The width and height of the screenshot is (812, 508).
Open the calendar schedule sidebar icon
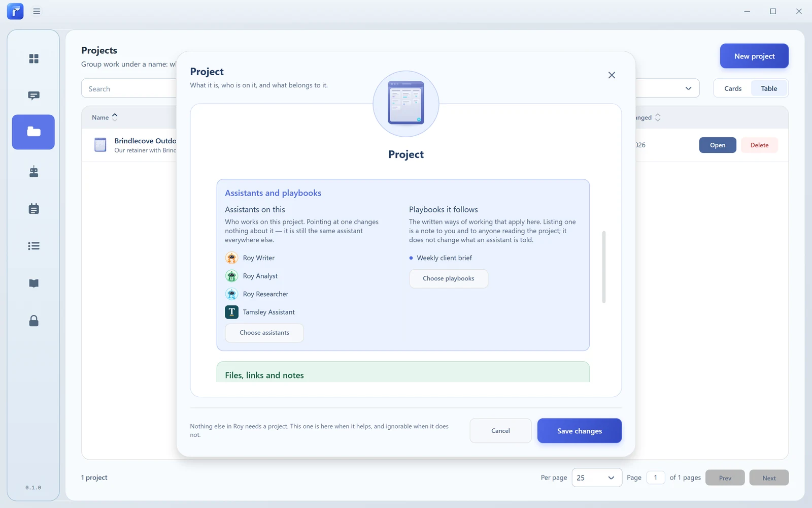33,209
